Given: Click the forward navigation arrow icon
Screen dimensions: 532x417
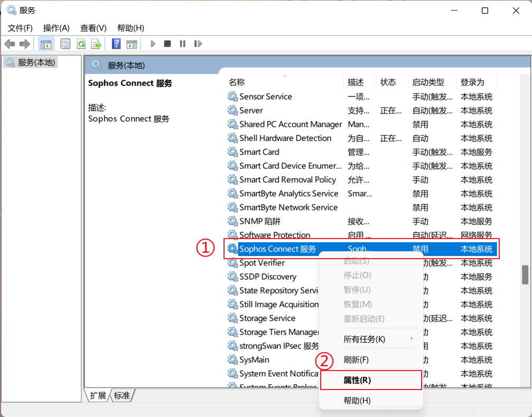Looking at the screenshot, I should (24, 43).
